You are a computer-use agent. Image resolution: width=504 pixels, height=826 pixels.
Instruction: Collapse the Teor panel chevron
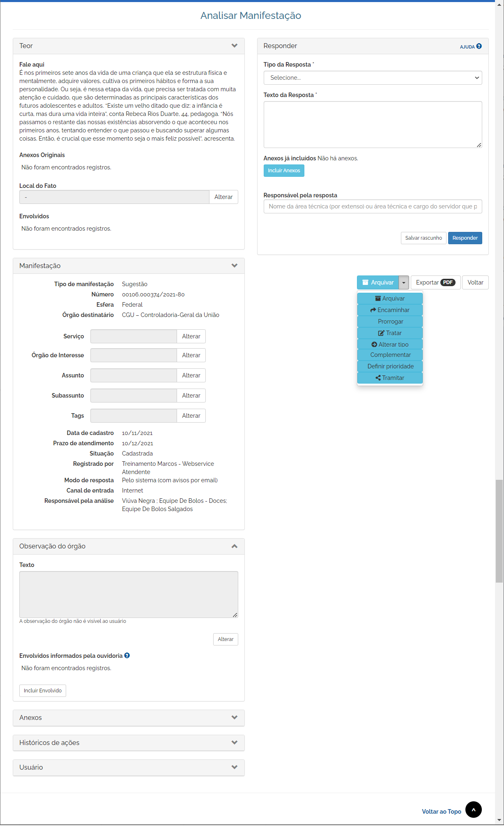coord(235,46)
